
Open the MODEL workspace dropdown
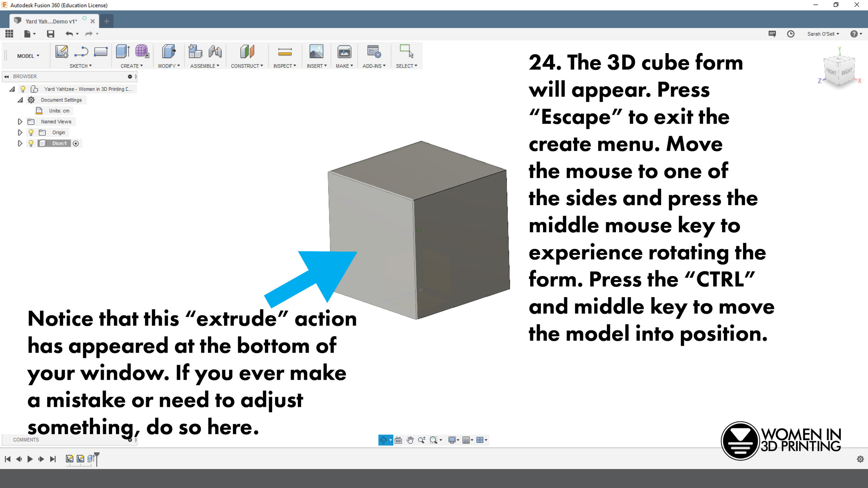click(x=28, y=56)
